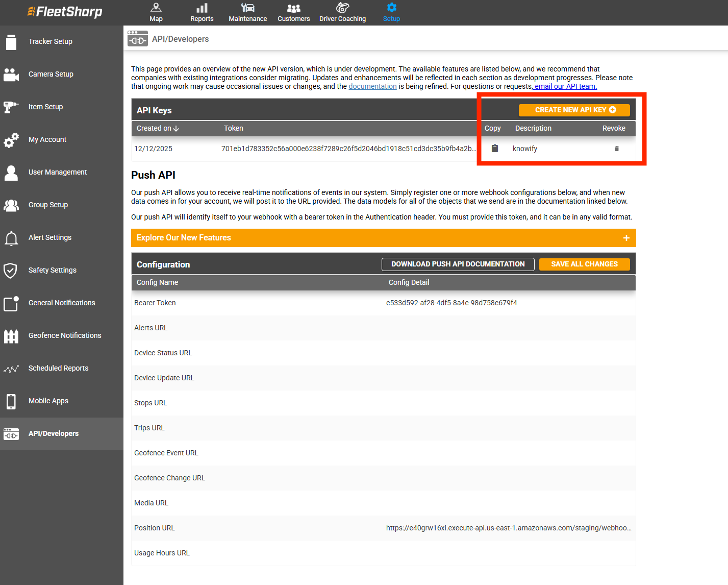Copy the knowify API token clipboard icon
728x585 pixels.
coord(494,149)
